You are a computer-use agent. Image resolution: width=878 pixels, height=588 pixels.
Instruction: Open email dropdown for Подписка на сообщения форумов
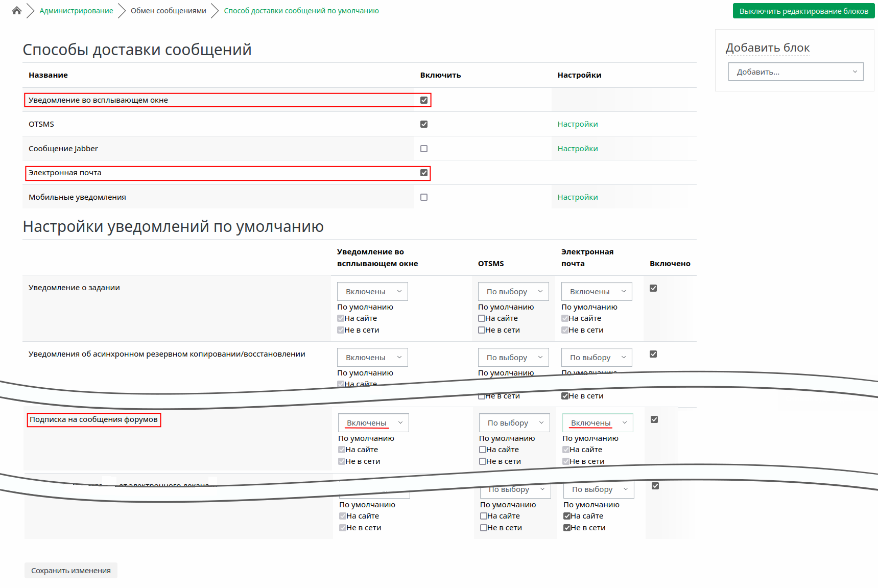598,422
